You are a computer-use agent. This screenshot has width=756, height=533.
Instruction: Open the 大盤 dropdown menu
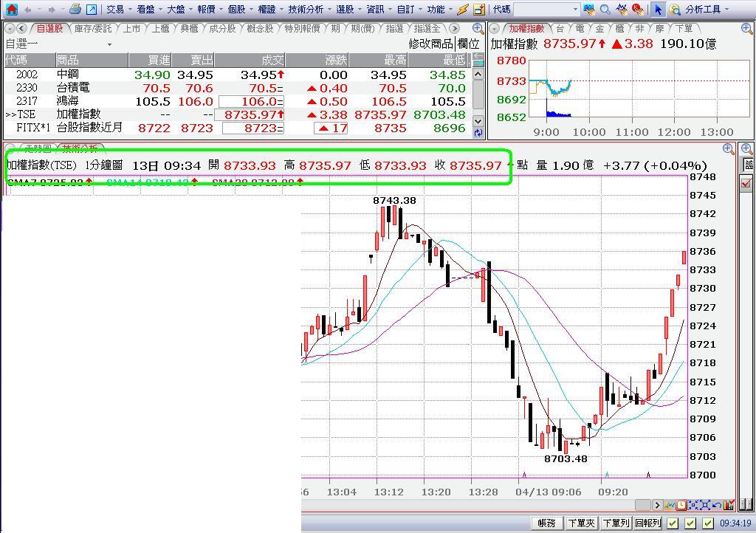179,9
